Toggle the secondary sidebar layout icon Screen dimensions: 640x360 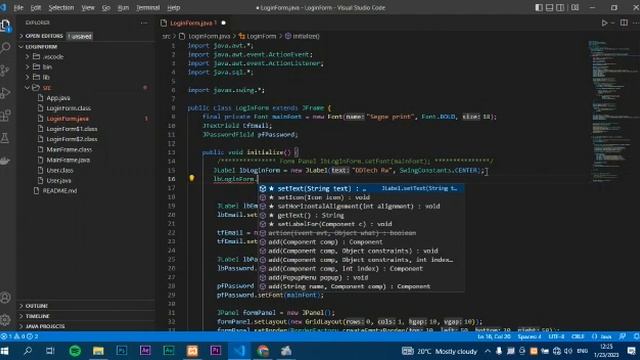pos(560,7)
